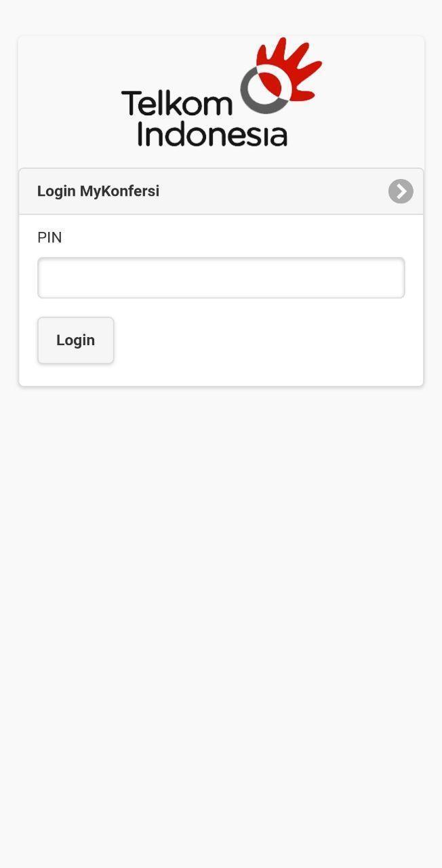Click the Telkom wordmark text in the logo
This screenshot has width=442, height=868.
[178, 102]
